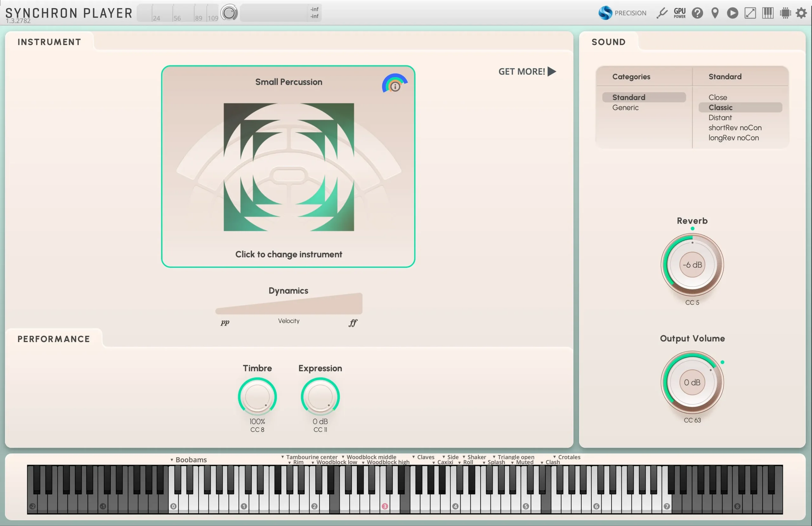Open settings with the gear icon
Image resolution: width=812 pixels, height=526 pixels.
coord(801,13)
